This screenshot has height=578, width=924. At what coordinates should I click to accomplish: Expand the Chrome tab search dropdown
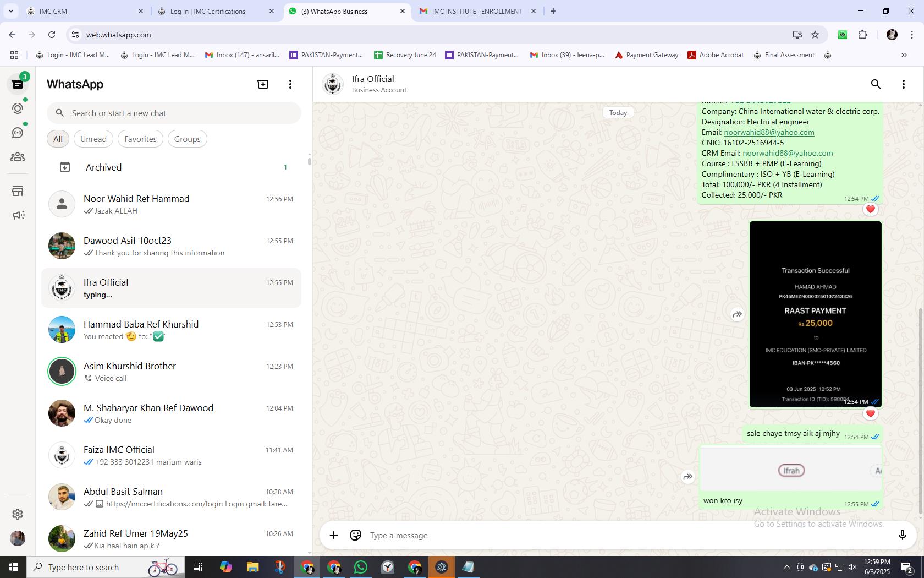[x=10, y=11]
